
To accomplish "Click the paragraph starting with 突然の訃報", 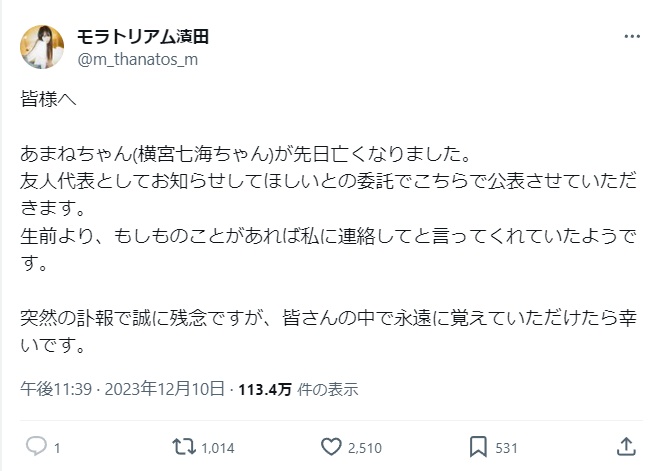I will (320, 334).
